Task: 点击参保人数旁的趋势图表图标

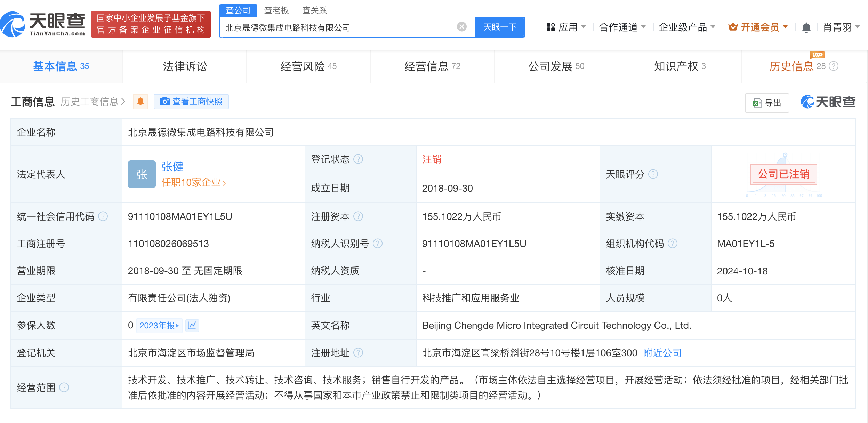Action: point(193,326)
